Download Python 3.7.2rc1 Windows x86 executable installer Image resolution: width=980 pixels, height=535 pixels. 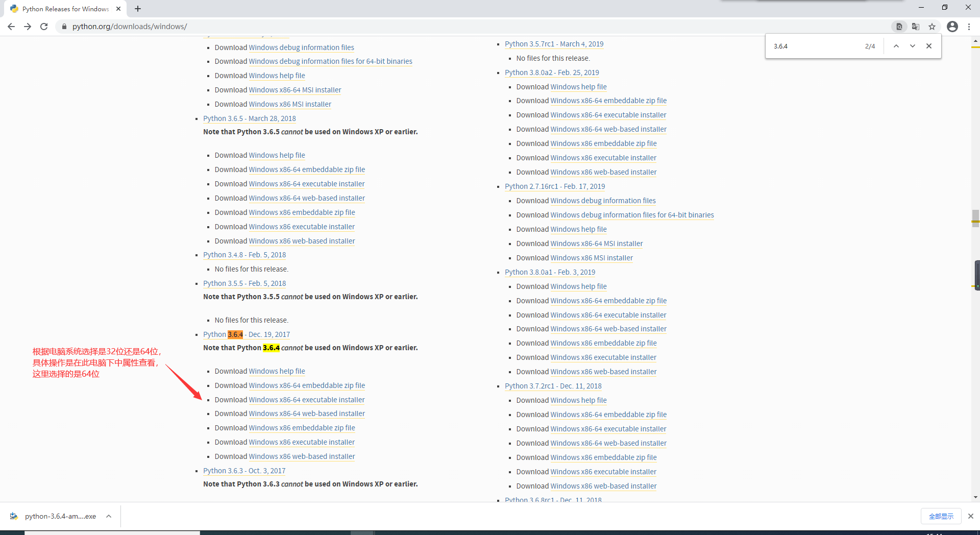pyautogui.click(x=603, y=472)
